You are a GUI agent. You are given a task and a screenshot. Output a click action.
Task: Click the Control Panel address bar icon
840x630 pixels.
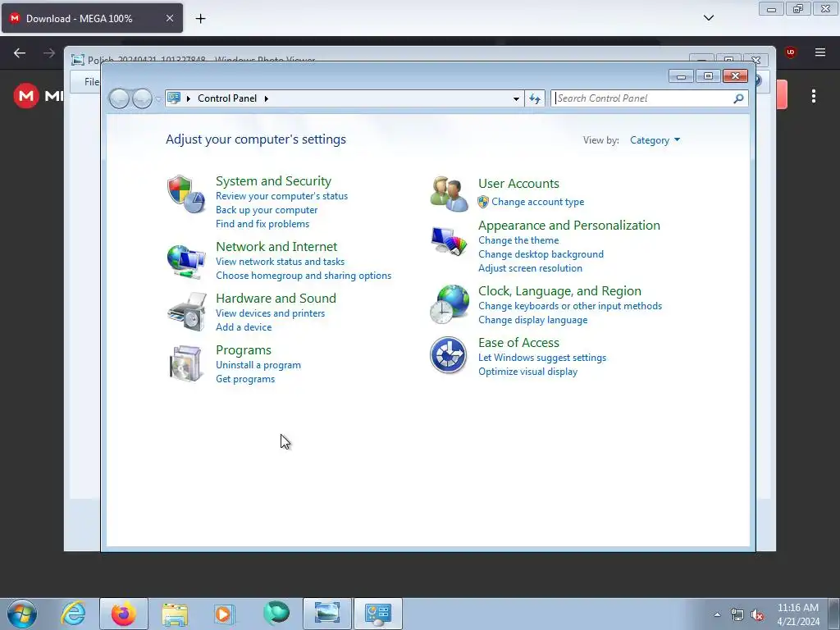tap(174, 98)
